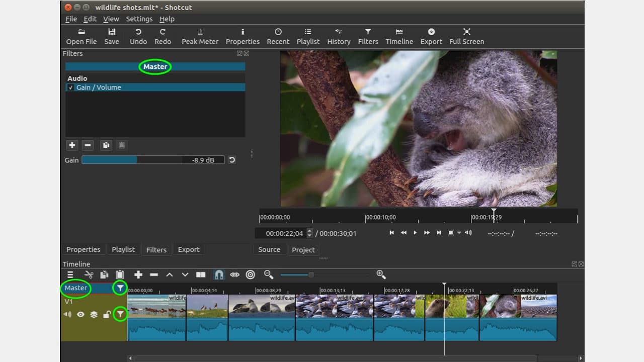The width and height of the screenshot is (644, 362).
Task: Expand the player zoom dropdown arrow
Action: coord(459,233)
